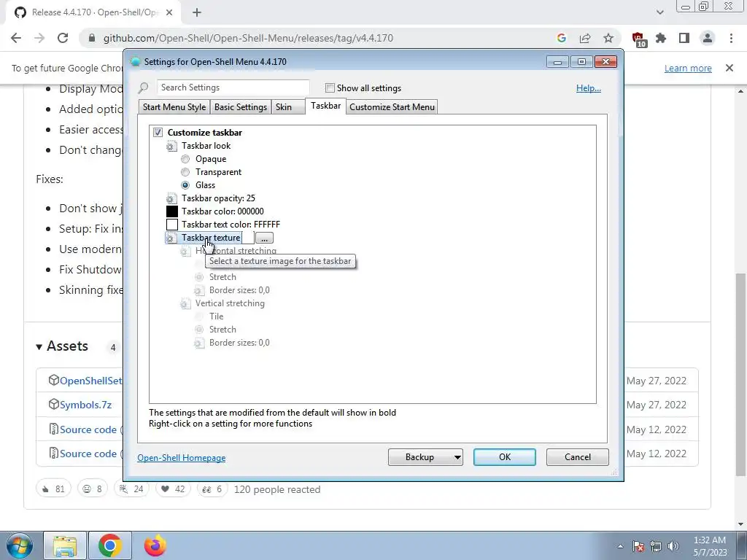
Task: Go to Customize Start Menu tab
Action: (392, 107)
